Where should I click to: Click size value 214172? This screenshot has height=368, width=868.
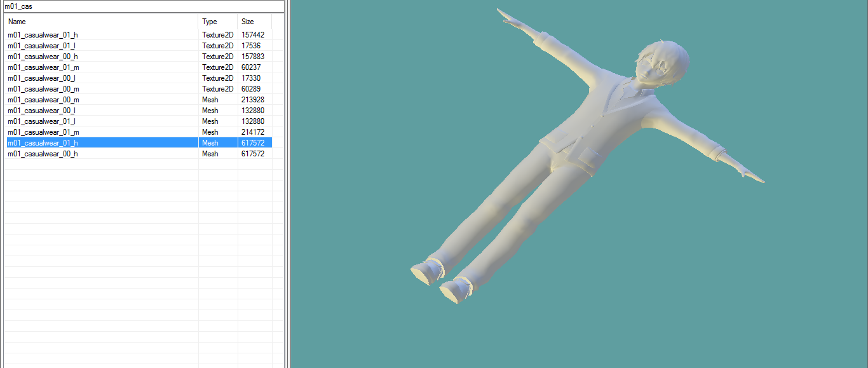click(x=253, y=132)
